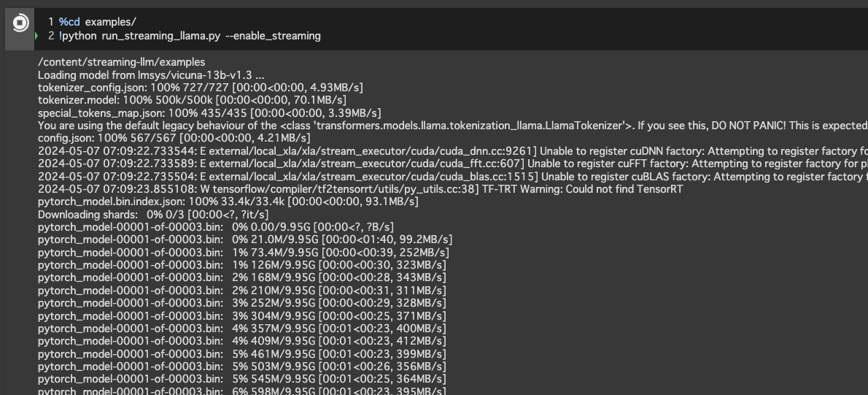Click the TF-TRT Warning output line
Viewport: 868px width, 395px height.
coord(365,189)
